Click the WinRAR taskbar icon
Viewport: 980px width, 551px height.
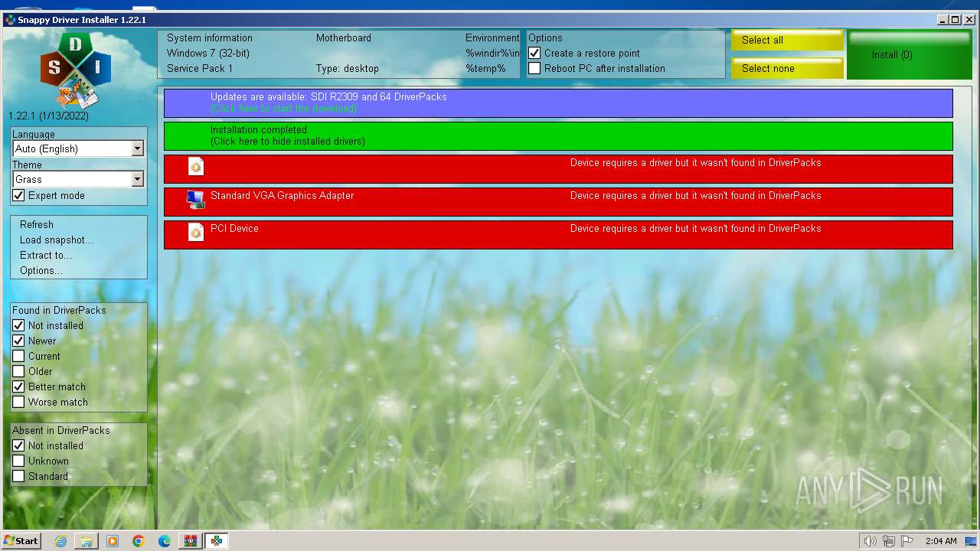[190, 541]
